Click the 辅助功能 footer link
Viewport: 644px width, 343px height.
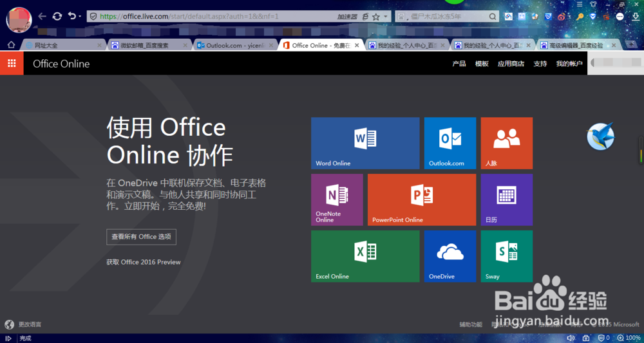click(471, 324)
